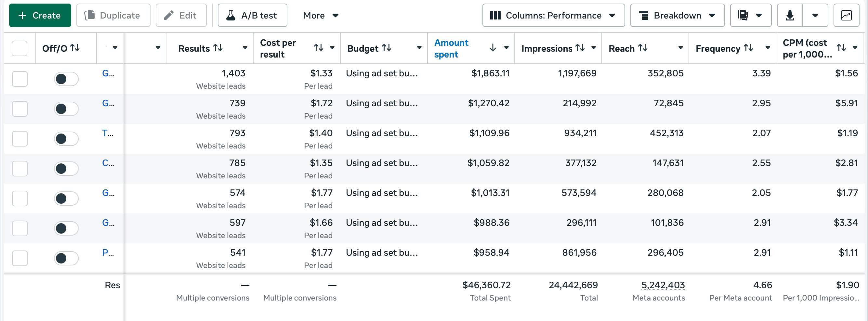This screenshot has height=321, width=868.
Task: Open the More menu
Action: pos(321,16)
